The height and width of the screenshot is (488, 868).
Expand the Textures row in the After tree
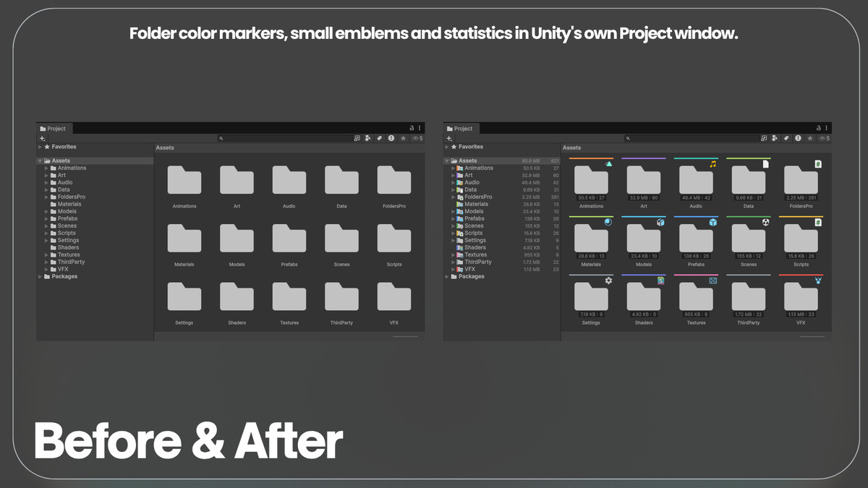(x=454, y=254)
